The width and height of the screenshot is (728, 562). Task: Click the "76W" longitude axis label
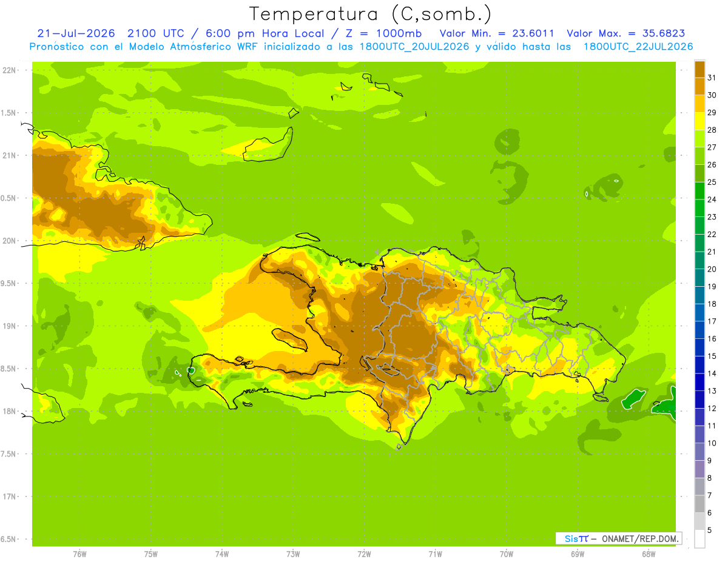click(79, 554)
